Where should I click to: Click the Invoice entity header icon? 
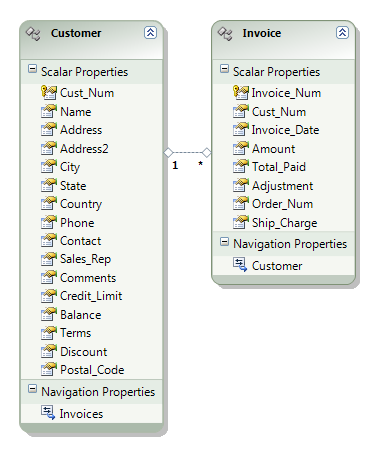(x=225, y=34)
